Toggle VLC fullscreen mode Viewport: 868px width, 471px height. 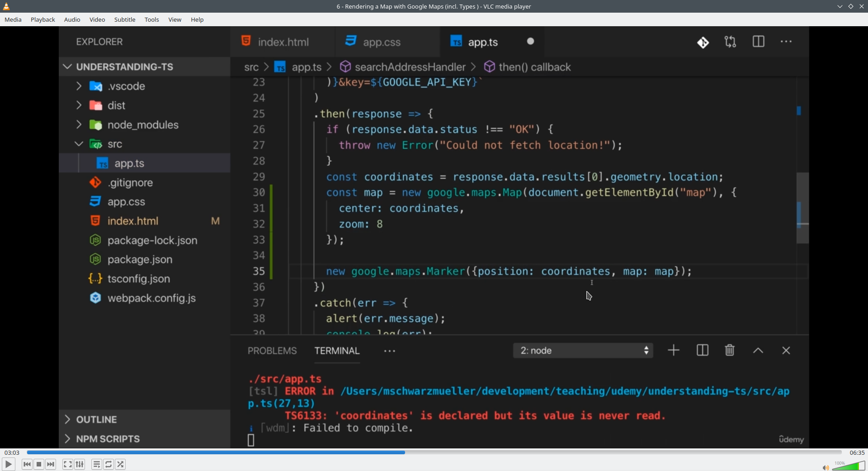pyautogui.click(x=67, y=464)
